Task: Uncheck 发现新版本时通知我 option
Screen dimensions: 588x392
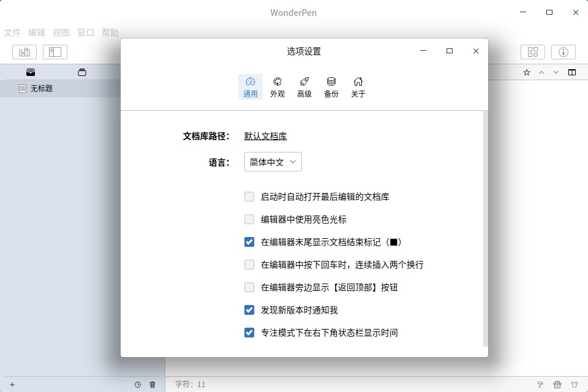Action: [x=249, y=310]
